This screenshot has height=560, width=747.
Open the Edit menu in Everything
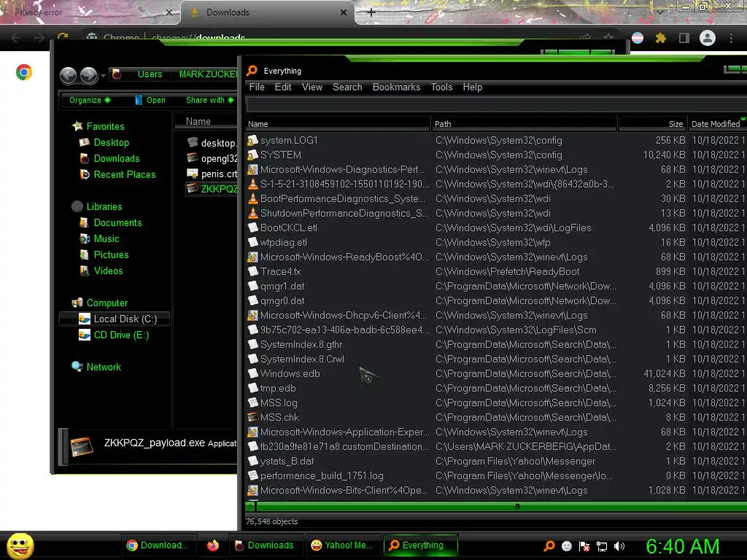[282, 87]
